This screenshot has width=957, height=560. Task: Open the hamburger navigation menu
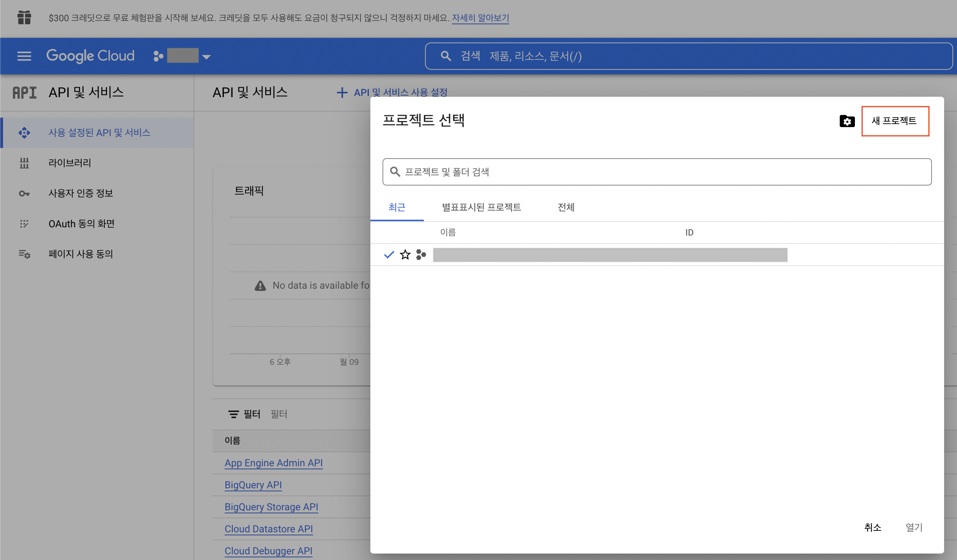point(24,56)
